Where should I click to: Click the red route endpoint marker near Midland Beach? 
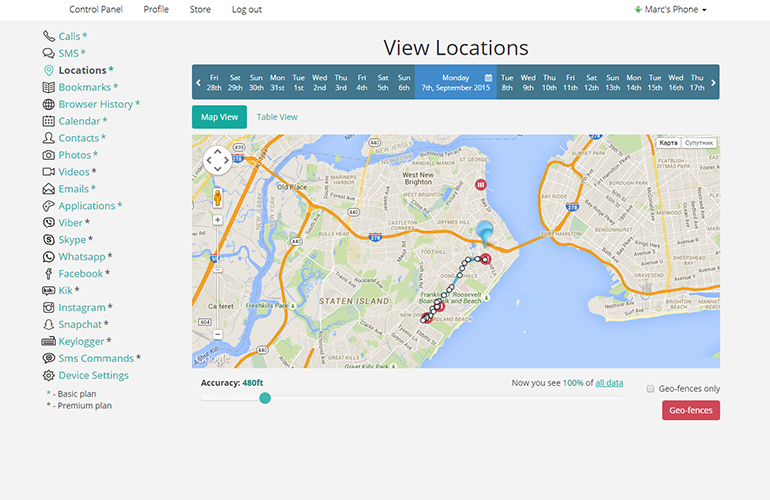427,318
